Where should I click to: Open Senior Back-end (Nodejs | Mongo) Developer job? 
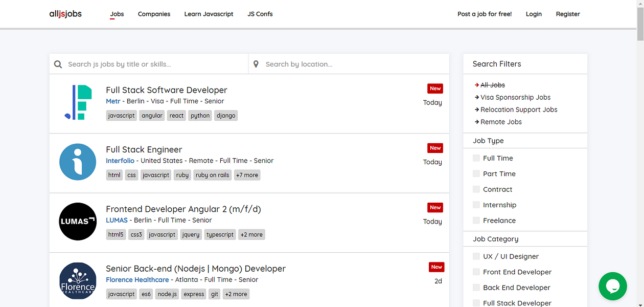[196, 269]
